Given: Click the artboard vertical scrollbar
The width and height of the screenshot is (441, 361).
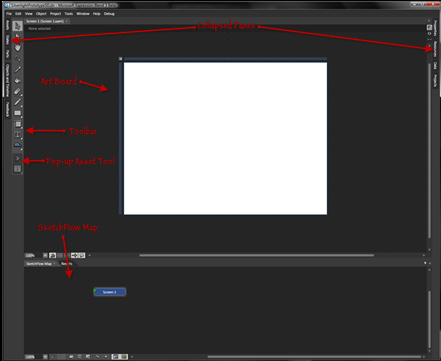Looking at the screenshot, I should click(429, 150).
